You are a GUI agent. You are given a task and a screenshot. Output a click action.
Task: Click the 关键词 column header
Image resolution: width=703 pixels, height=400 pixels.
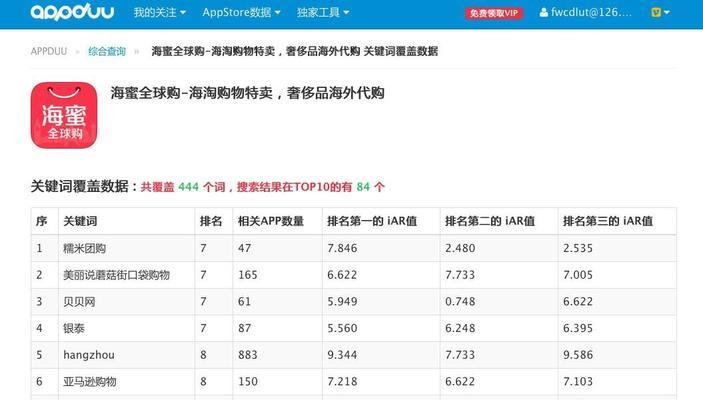click(80, 221)
